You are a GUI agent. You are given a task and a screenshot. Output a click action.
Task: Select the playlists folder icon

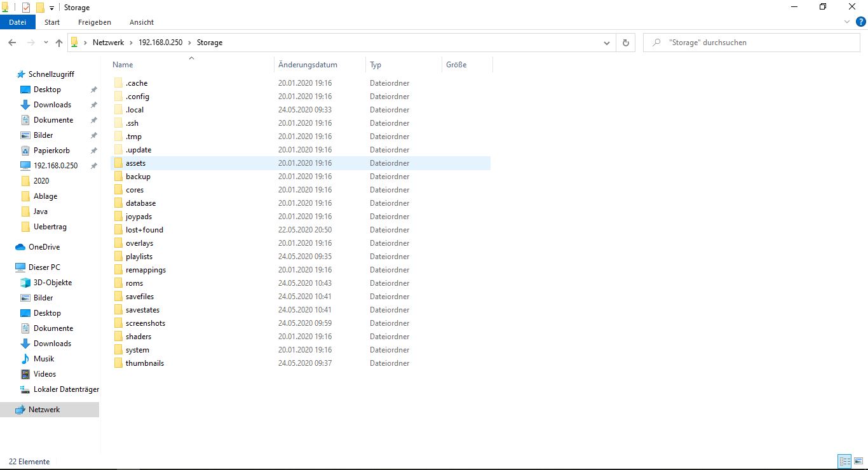(118, 257)
